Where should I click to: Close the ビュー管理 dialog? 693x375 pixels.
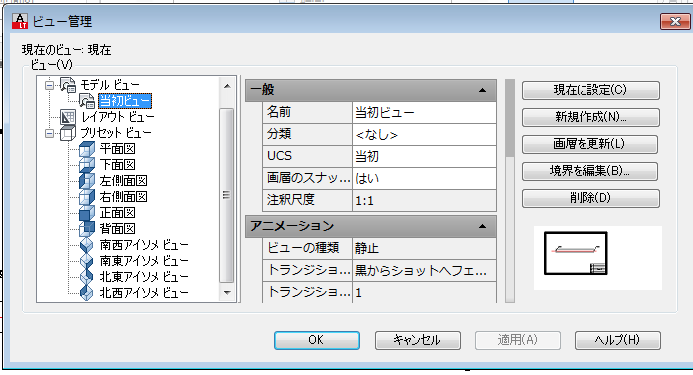click(x=675, y=21)
